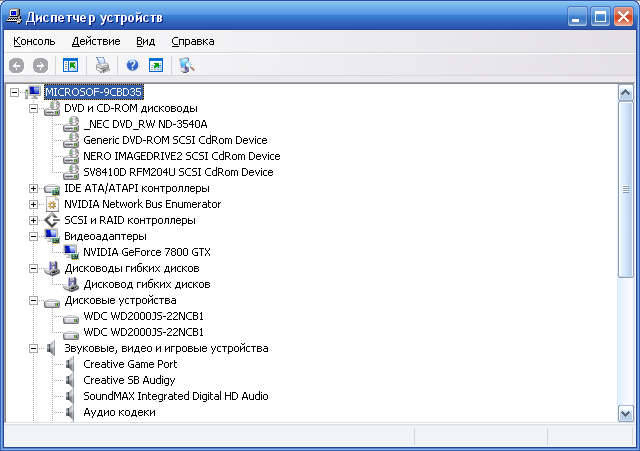Collapse the Видеоадаптеры branch
Image resolution: width=640 pixels, height=451 pixels.
pos(33,236)
